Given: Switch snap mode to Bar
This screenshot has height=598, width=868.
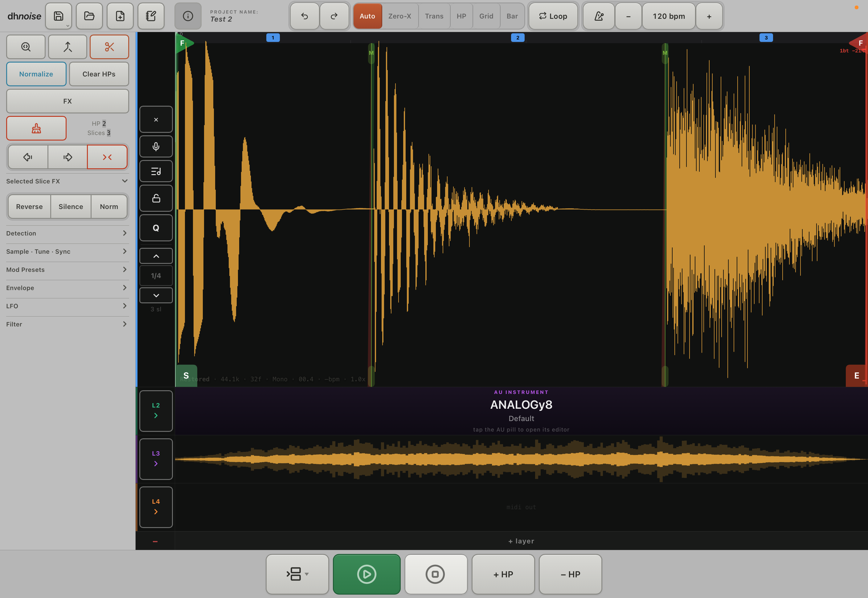Looking at the screenshot, I should tap(513, 16).
